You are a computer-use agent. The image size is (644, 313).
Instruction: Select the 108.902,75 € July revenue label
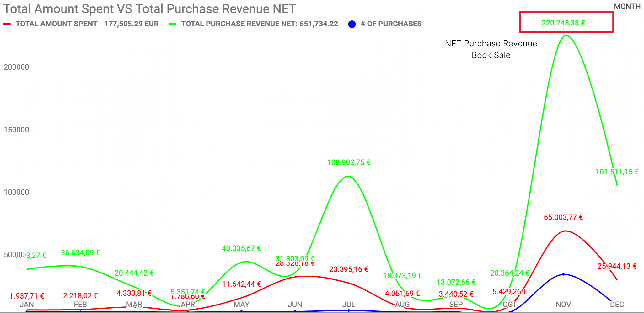(x=348, y=162)
